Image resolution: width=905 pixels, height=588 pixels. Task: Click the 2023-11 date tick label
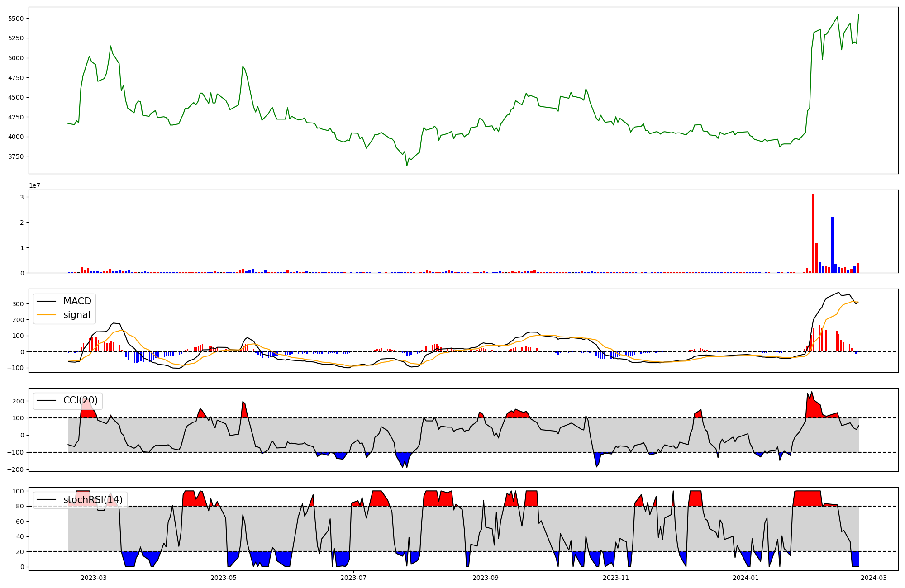(x=616, y=578)
